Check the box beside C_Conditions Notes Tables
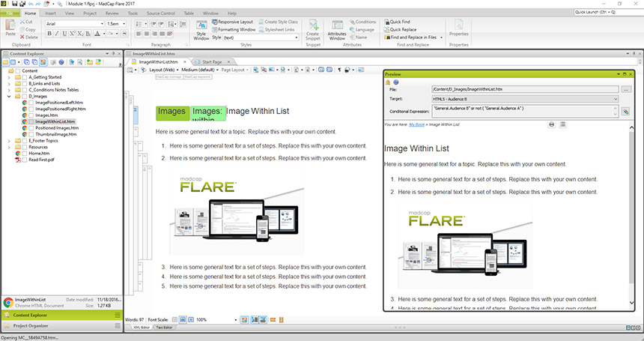The width and height of the screenshot is (644, 341). (x=25, y=90)
